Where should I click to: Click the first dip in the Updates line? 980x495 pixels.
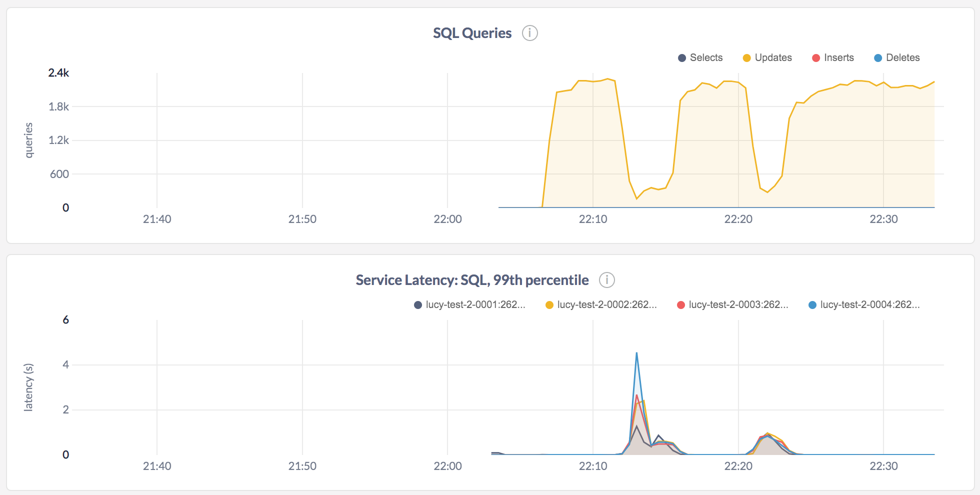636,198
